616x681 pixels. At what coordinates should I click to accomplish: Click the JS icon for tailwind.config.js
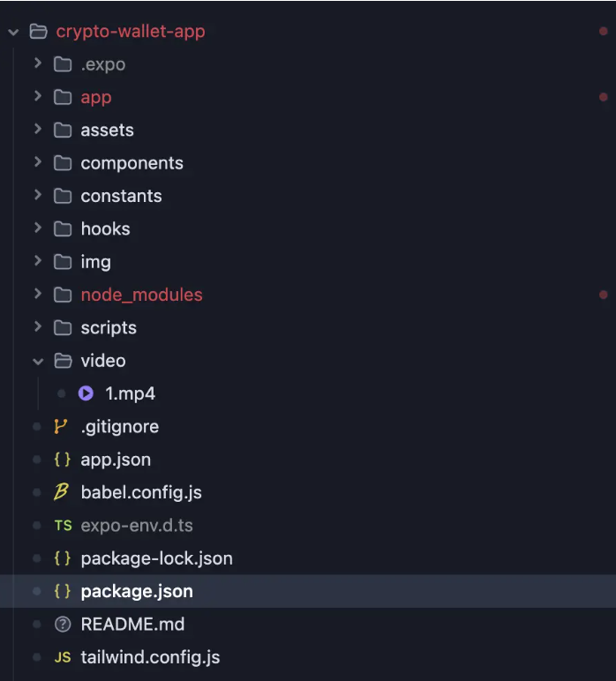pos(63,657)
